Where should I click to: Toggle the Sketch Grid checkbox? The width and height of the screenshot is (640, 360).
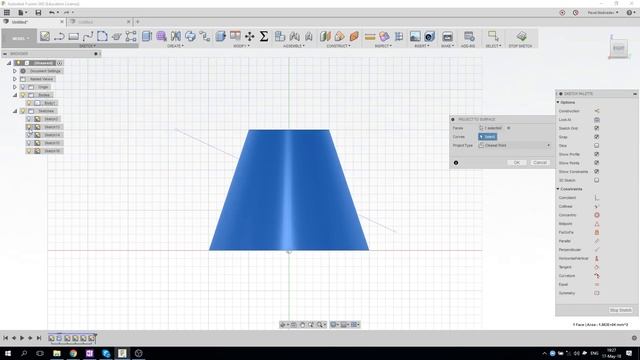tap(597, 128)
